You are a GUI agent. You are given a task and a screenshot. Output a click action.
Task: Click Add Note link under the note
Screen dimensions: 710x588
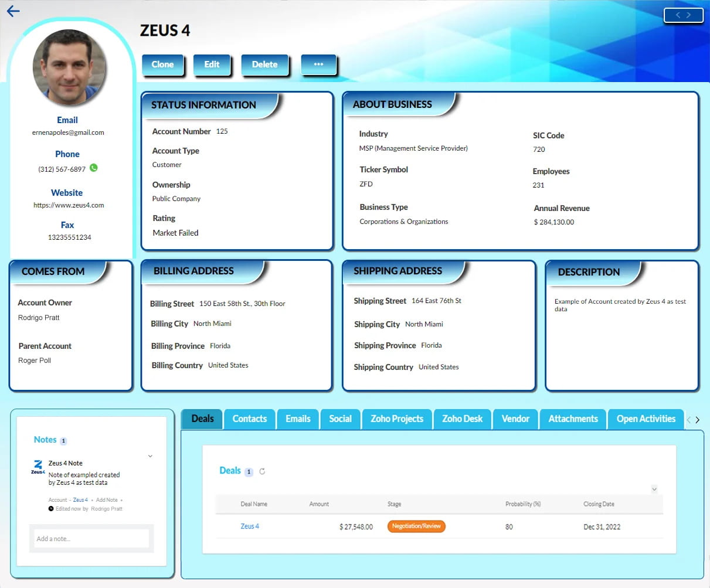(x=107, y=500)
